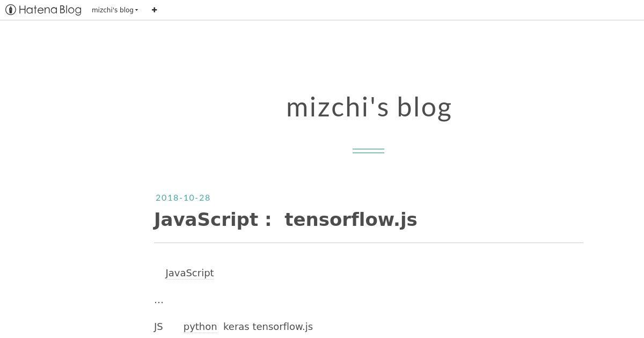Click the teal double-line divider under title
The height and width of the screenshot is (338, 644).
tap(368, 151)
